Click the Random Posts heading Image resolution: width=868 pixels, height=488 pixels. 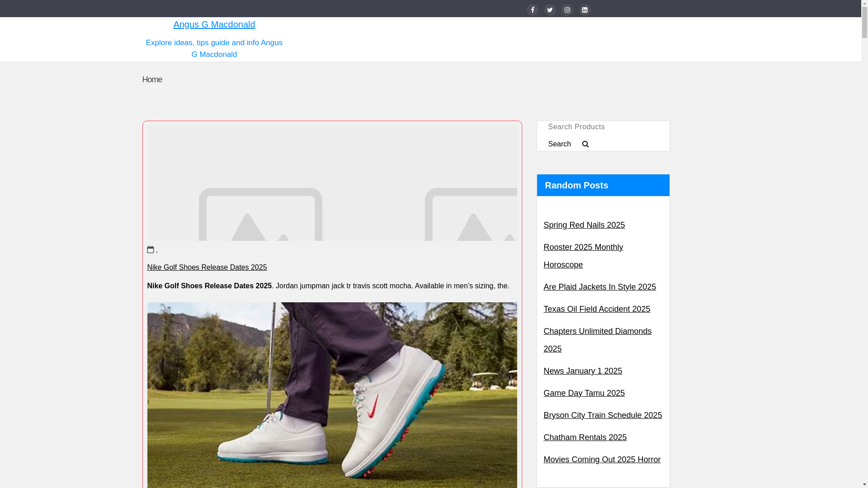click(576, 185)
